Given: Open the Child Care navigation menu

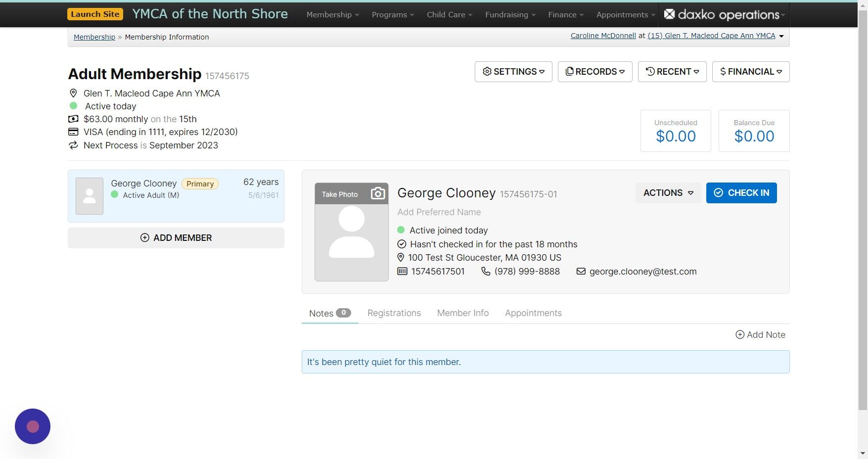Looking at the screenshot, I should pos(450,15).
